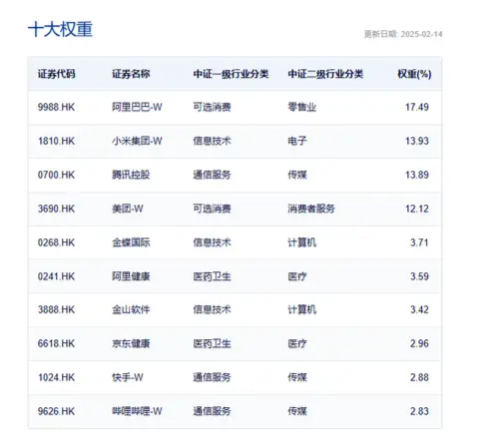Click 电子 industry cell
The image size is (479, 448).
tap(297, 141)
